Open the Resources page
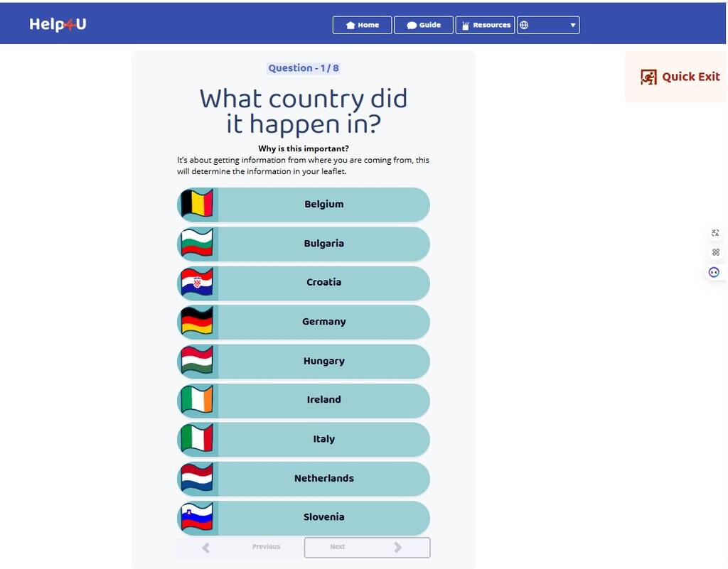This screenshot has height=569, width=728. (485, 25)
